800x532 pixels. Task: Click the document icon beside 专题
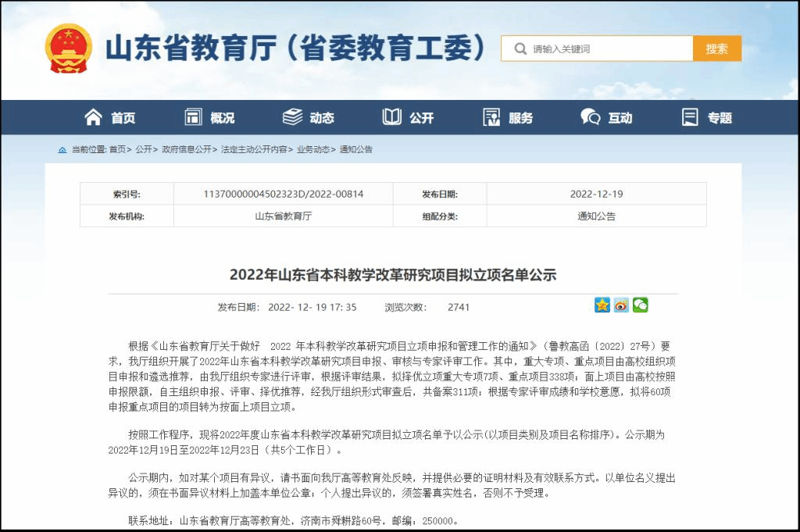[x=690, y=117]
